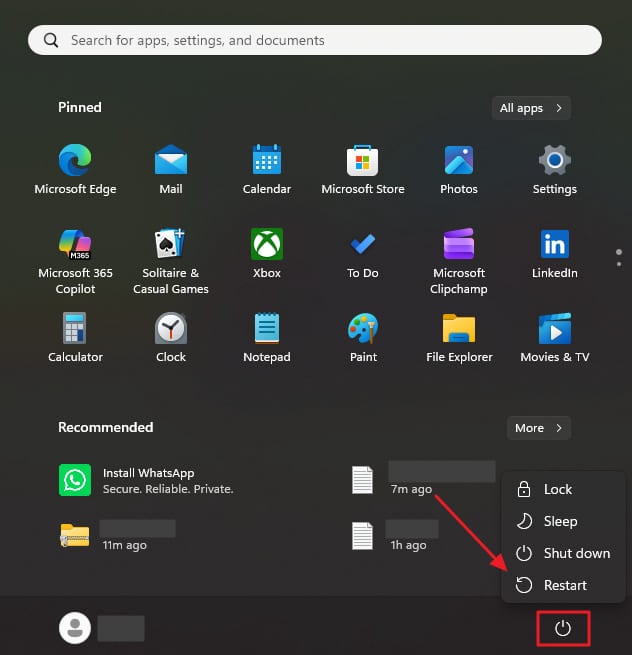Screen dimensions: 632x655
Task: Open File Explorer
Action: tap(459, 338)
